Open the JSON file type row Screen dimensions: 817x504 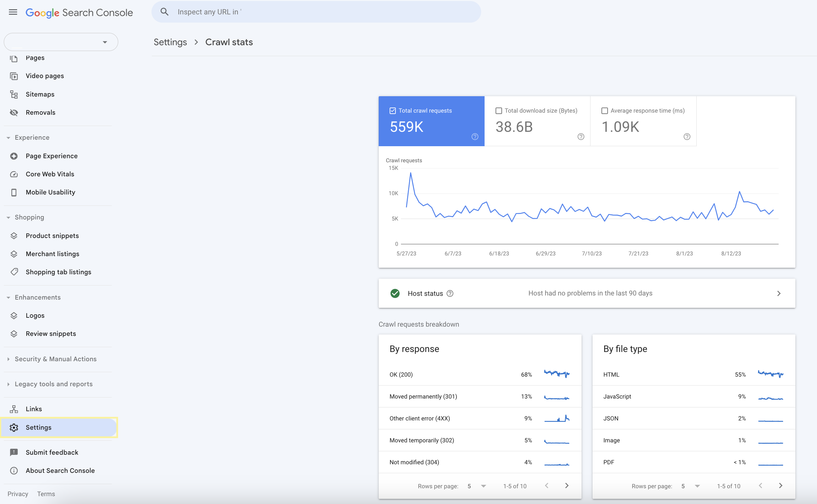tap(694, 418)
